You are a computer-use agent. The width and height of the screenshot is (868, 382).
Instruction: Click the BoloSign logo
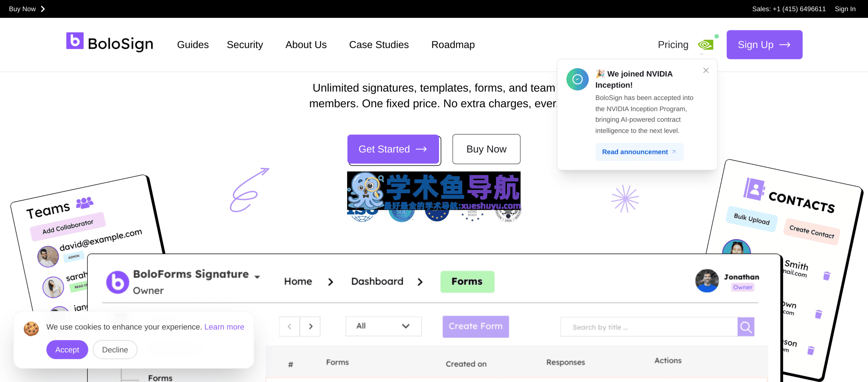pyautogui.click(x=110, y=43)
